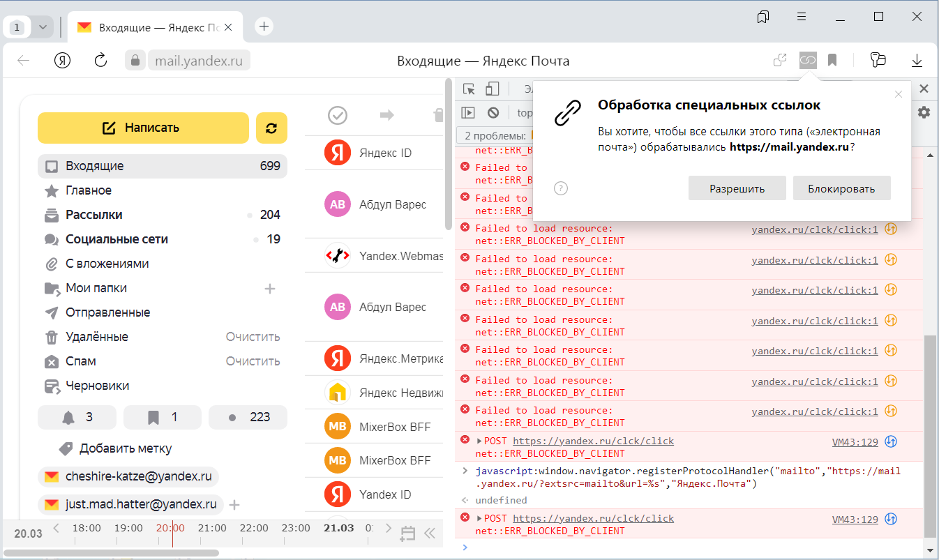
Task: Open DevTools console settings gear
Action: tap(924, 112)
